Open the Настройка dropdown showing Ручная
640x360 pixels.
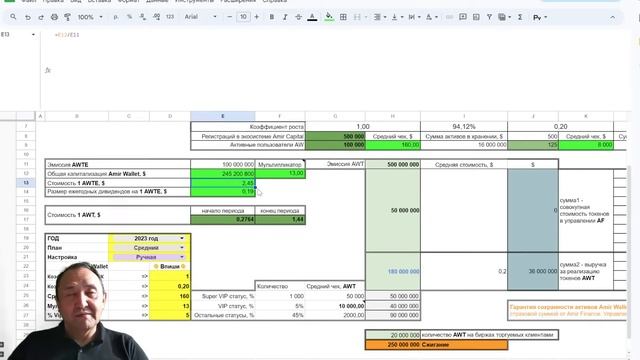pos(149,257)
